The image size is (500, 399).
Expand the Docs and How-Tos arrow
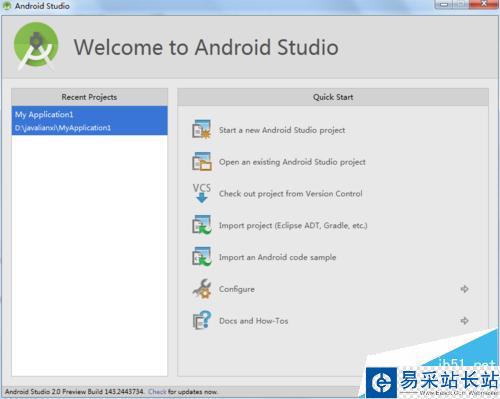pos(464,321)
